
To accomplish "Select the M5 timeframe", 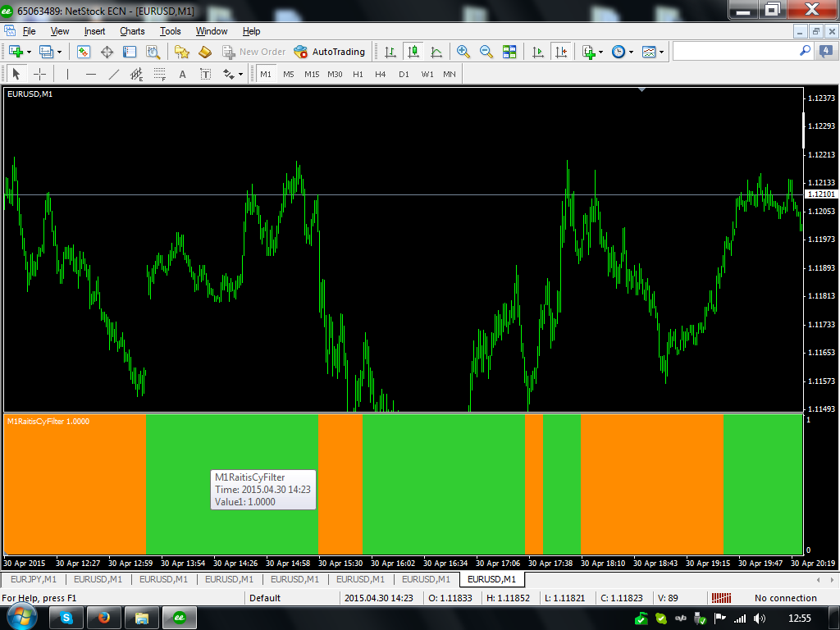I will [289, 74].
